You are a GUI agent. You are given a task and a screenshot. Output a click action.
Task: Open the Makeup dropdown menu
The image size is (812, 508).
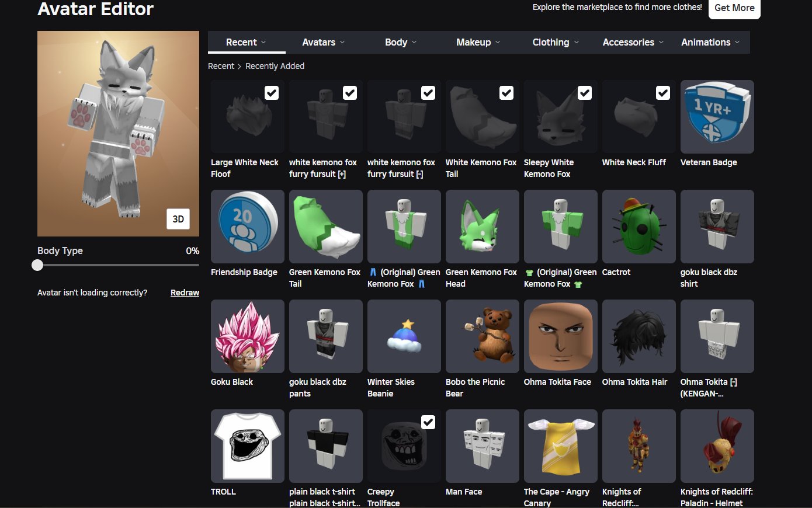pos(478,42)
